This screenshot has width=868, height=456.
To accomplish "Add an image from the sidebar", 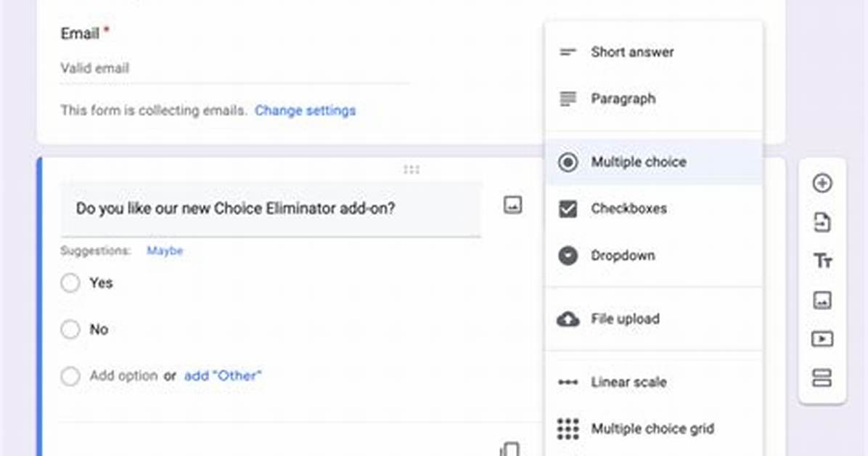I will coord(822,301).
